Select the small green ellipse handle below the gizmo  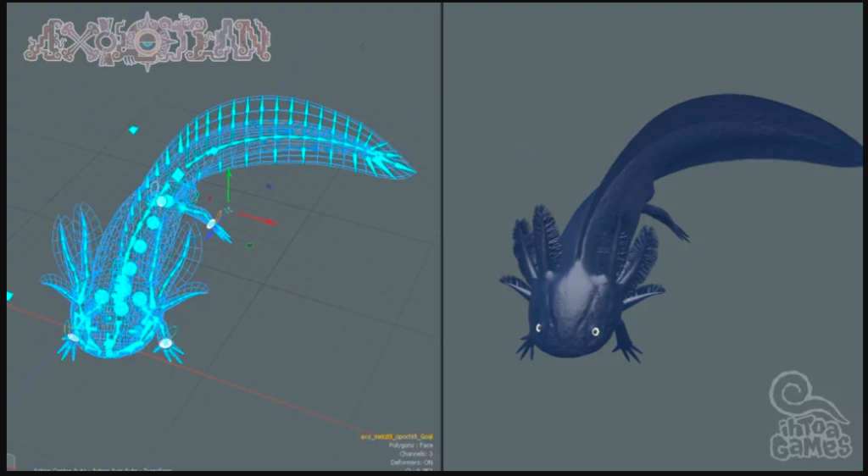click(250, 246)
